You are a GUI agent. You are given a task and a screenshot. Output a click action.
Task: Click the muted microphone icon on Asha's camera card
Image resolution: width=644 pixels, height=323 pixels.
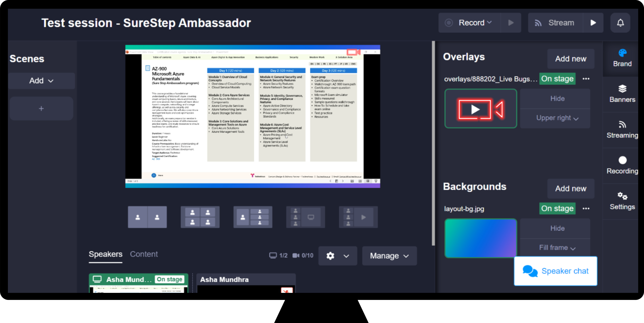click(287, 290)
